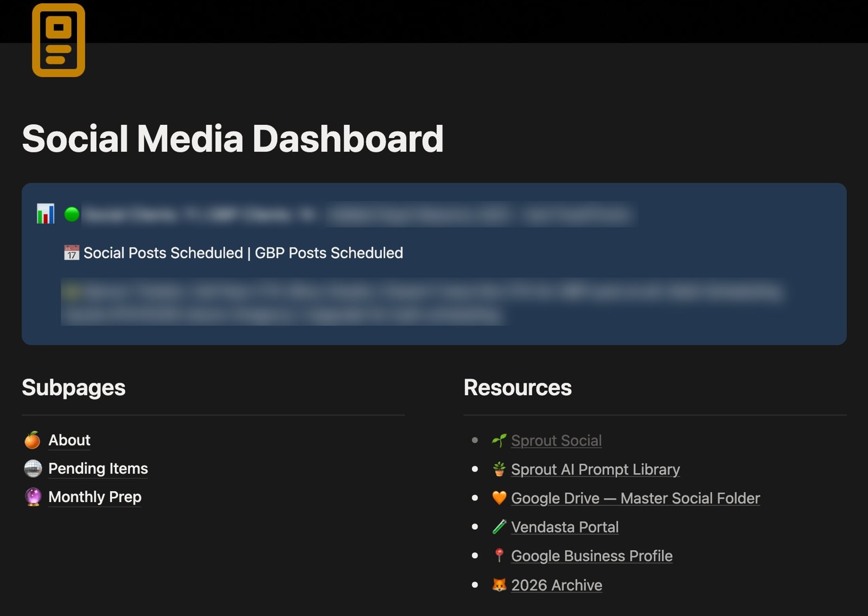The image size is (868, 616).
Task: Click the disco ball icon beside Pending Items
Action: pos(33,468)
